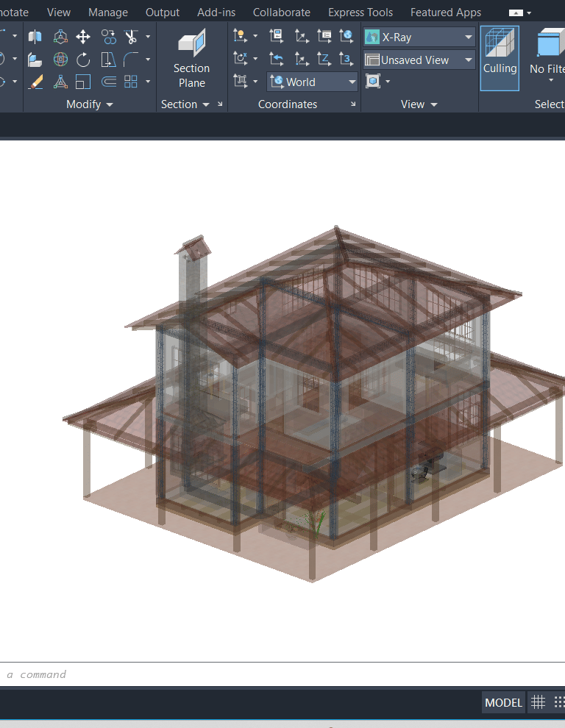The image size is (565, 728).
Task: Click the Section Plane button
Action: pos(191,58)
